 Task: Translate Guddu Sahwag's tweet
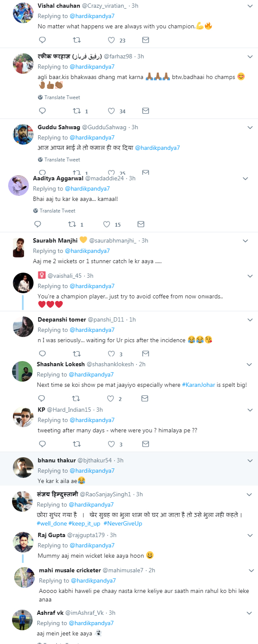click(x=62, y=160)
